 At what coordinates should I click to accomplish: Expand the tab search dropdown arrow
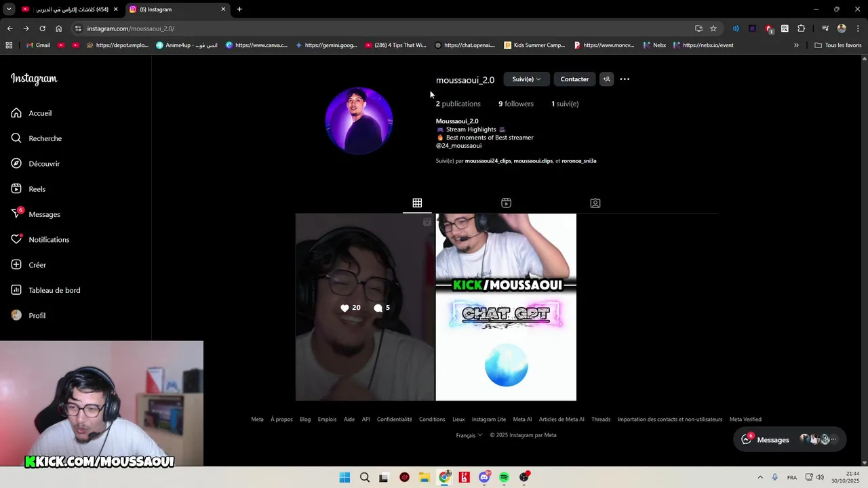click(x=9, y=9)
